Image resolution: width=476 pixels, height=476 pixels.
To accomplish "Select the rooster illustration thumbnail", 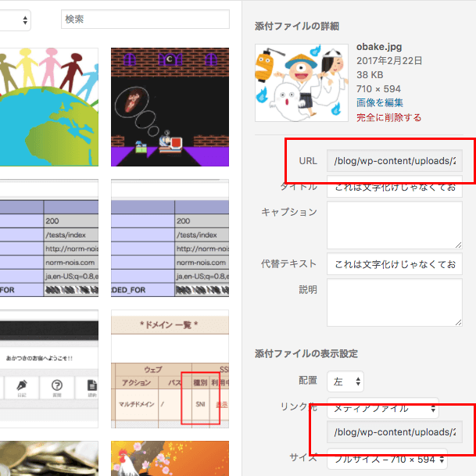I will (x=170, y=458).
